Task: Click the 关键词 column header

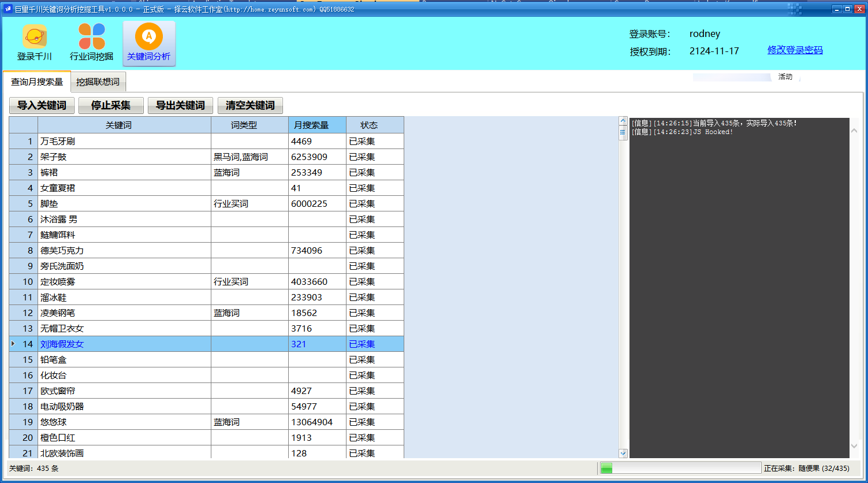Action: coord(124,125)
